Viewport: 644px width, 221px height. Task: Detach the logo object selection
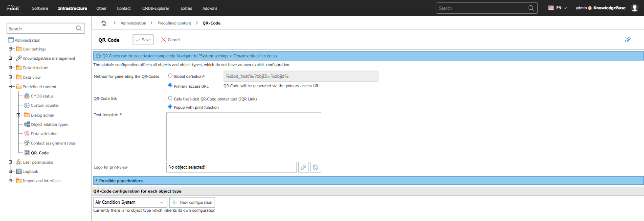(x=315, y=167)
